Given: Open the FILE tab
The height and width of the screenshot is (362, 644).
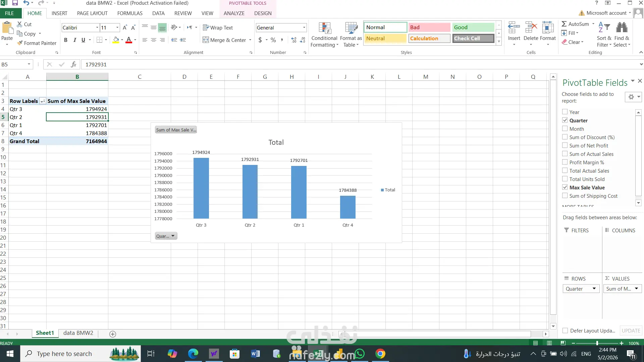Looking at the screenshot, I should [x=9, y=13].
